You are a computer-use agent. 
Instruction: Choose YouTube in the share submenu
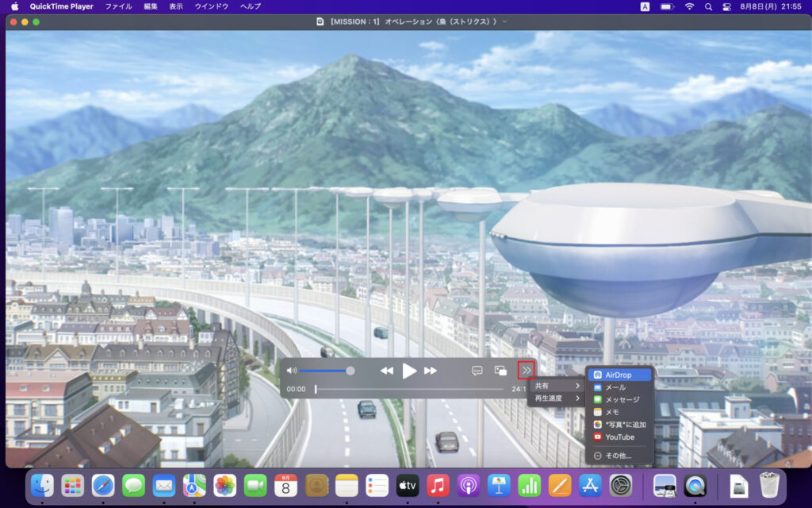620,437
